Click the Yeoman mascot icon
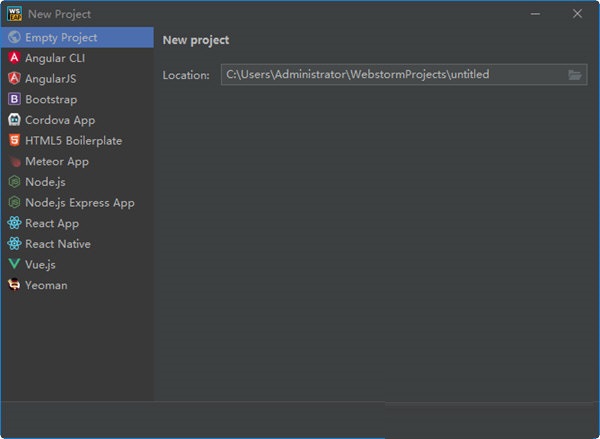 click(15, 286)
